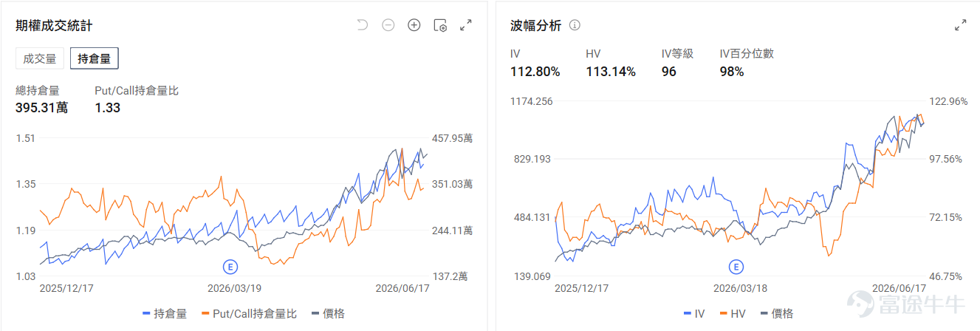Viewport: 980px width, 331px height.
Task: Expand the 期權成交統計 chart to fullscreen
Action: 466,25
